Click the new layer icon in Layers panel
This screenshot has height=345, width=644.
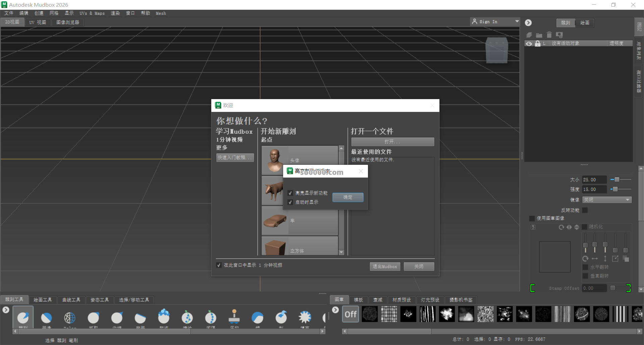point(529,35)
